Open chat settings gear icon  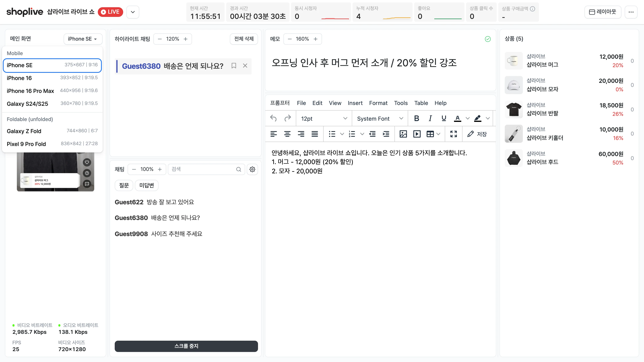(x=252, y=169)
